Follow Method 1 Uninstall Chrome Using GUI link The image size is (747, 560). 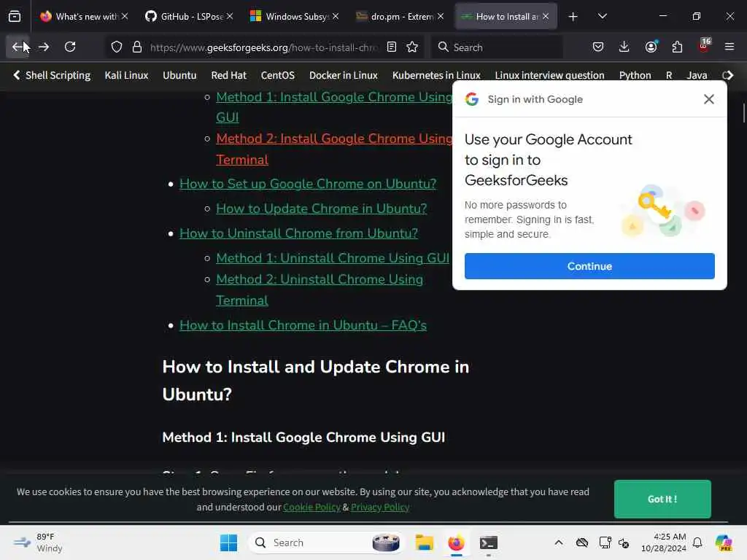coord(333,258)
